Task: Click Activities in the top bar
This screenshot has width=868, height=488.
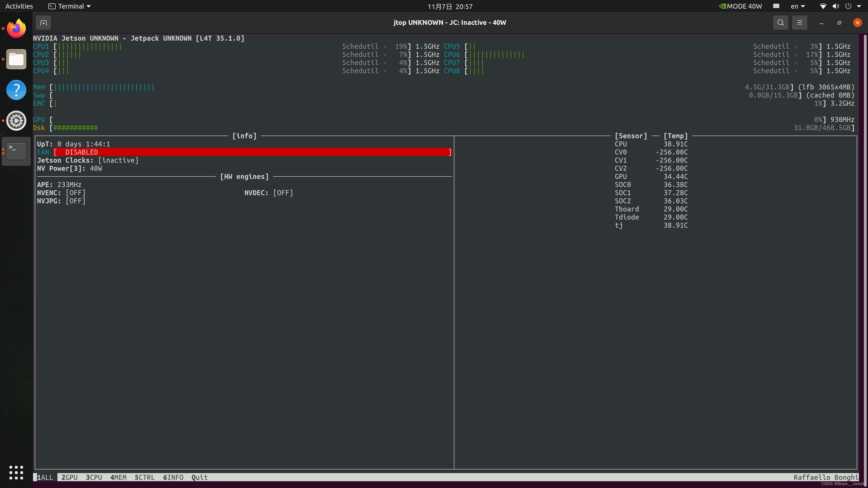Action: (x=19, y=6)
